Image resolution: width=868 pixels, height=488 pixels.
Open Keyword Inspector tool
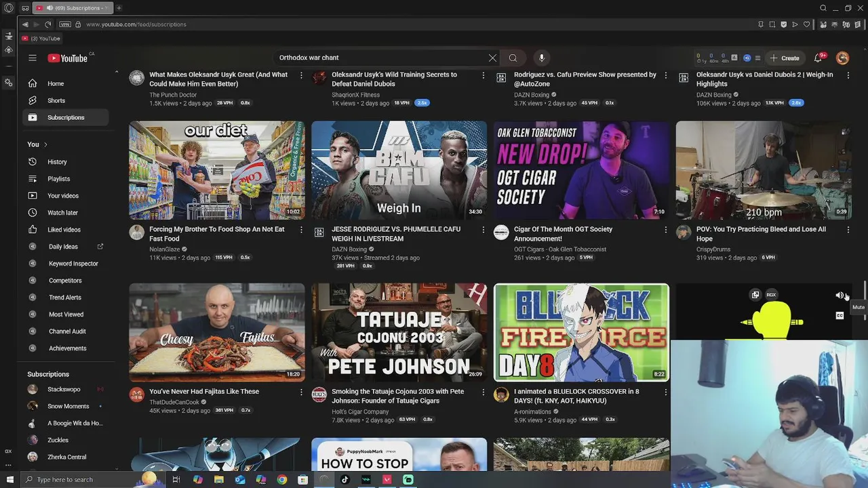(66, 264)
